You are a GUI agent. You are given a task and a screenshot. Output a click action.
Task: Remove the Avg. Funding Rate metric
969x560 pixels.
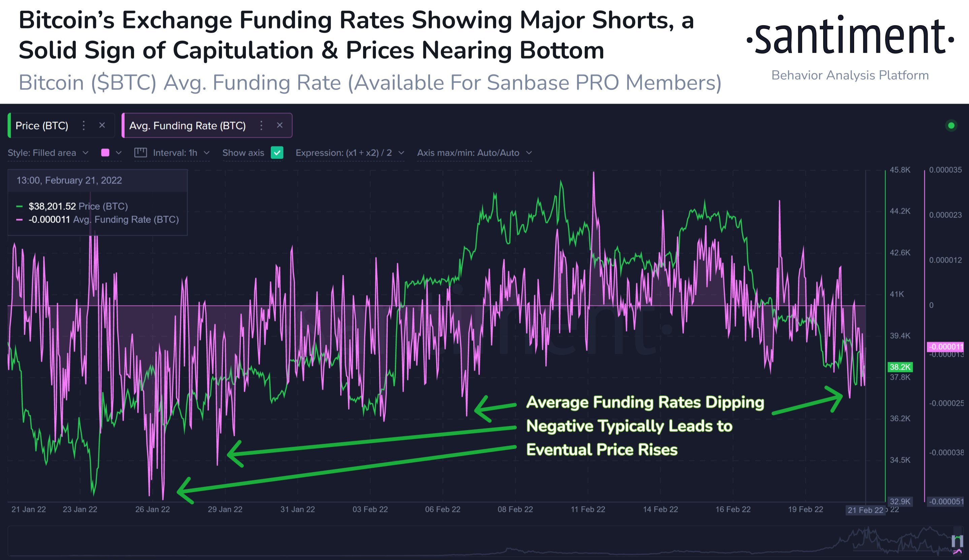(x=280, y=125)
